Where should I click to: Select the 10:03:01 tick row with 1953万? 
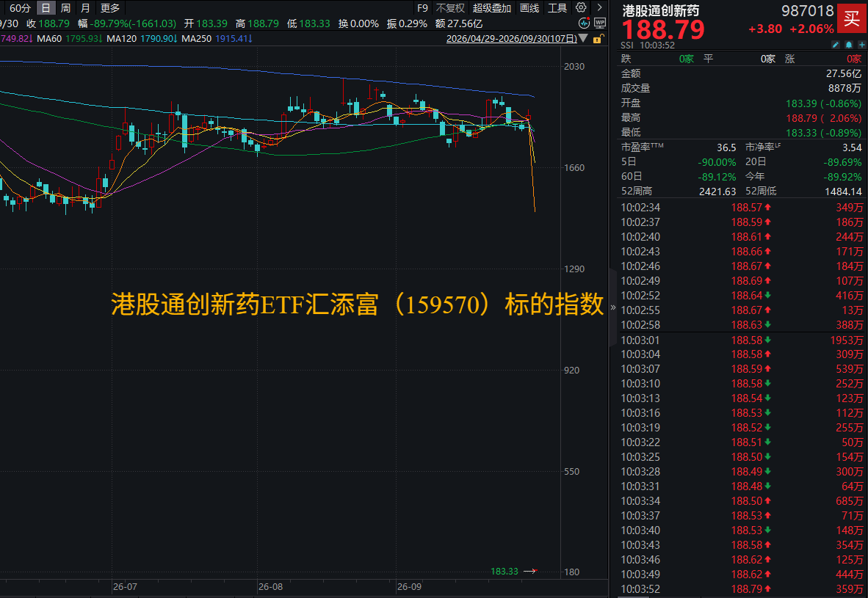741,340
